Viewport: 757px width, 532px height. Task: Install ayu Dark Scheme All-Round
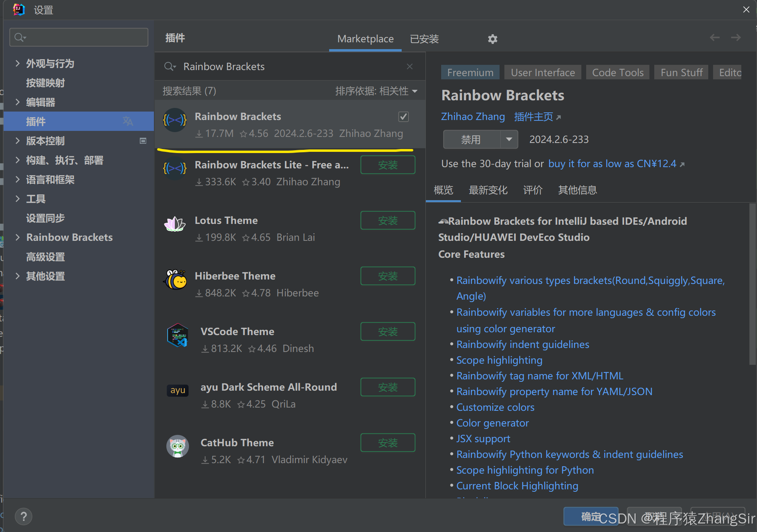[x=388, y=387]
